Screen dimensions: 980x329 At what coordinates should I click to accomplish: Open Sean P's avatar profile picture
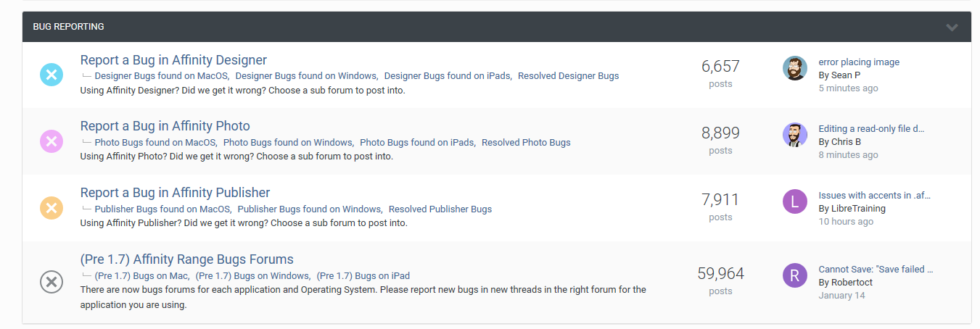click(x=795, y=68)
